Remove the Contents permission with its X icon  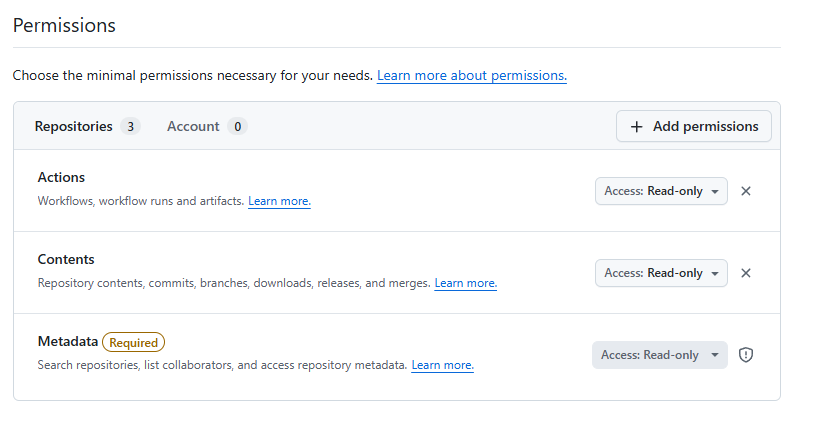tap(746, 273)
